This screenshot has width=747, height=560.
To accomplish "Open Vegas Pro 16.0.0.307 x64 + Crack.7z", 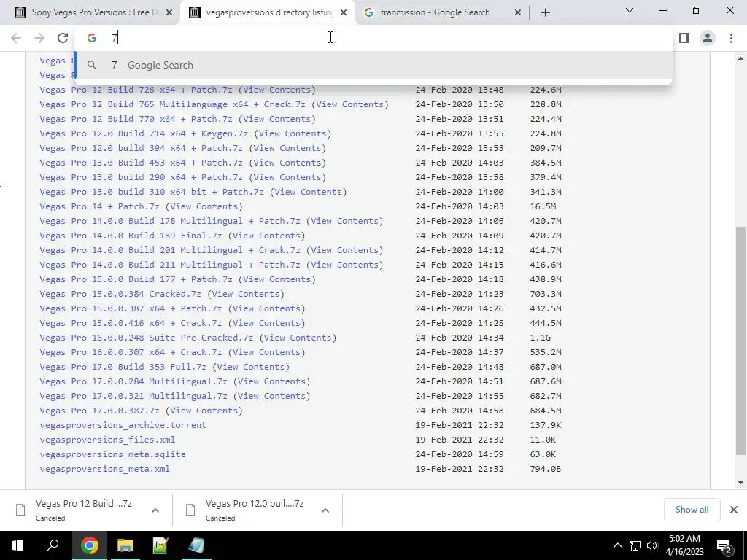I will click(x=131, y=352).
